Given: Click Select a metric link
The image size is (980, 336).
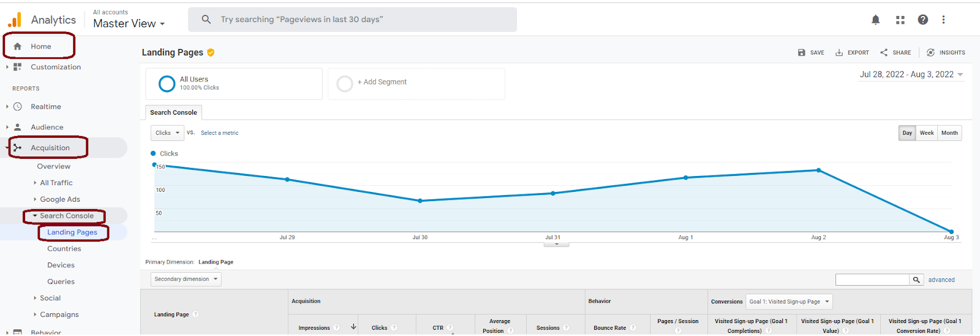Looking at the screenshot, I should (x=220, y=133).
